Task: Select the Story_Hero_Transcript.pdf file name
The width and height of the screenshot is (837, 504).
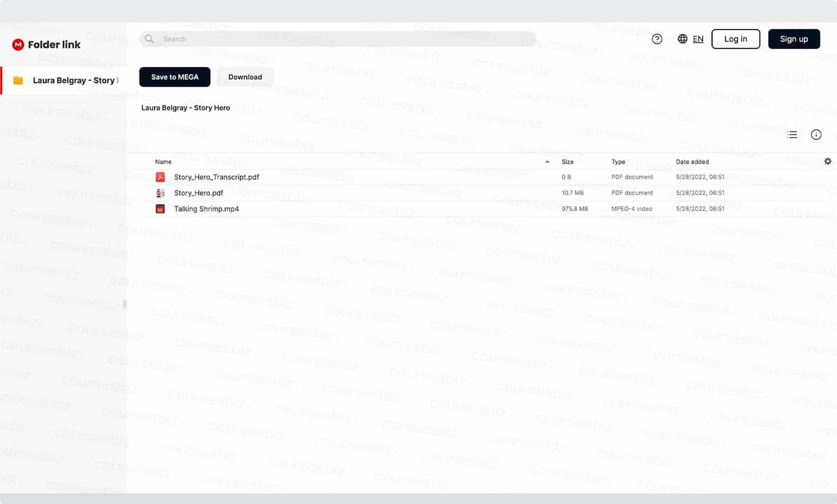Action: pos(217,177)
